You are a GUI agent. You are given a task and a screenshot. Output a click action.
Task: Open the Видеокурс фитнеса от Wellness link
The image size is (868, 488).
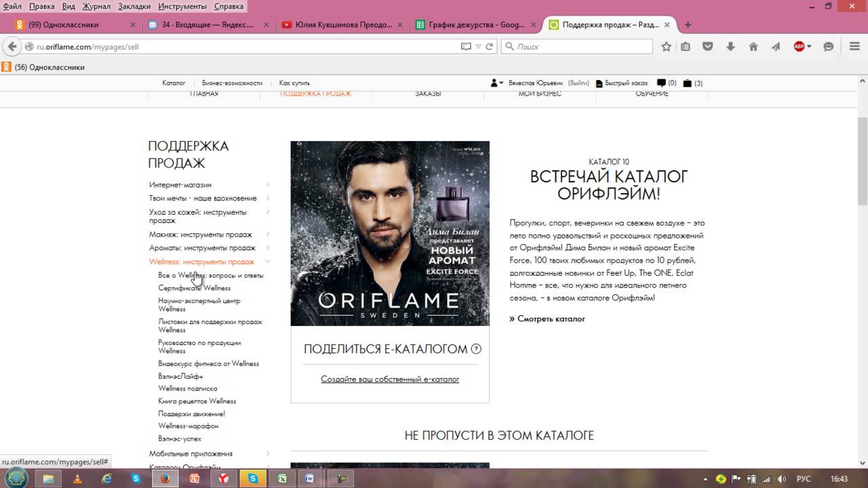(x=209, y=363)
